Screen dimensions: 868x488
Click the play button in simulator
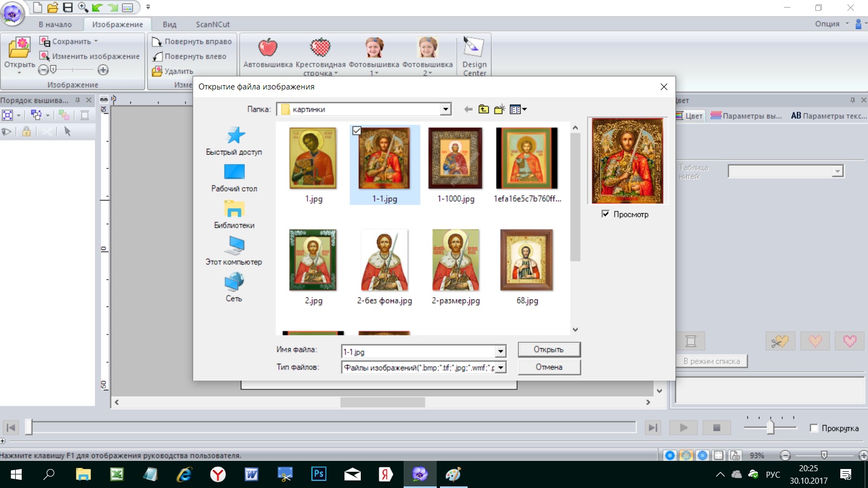(684, 428)
